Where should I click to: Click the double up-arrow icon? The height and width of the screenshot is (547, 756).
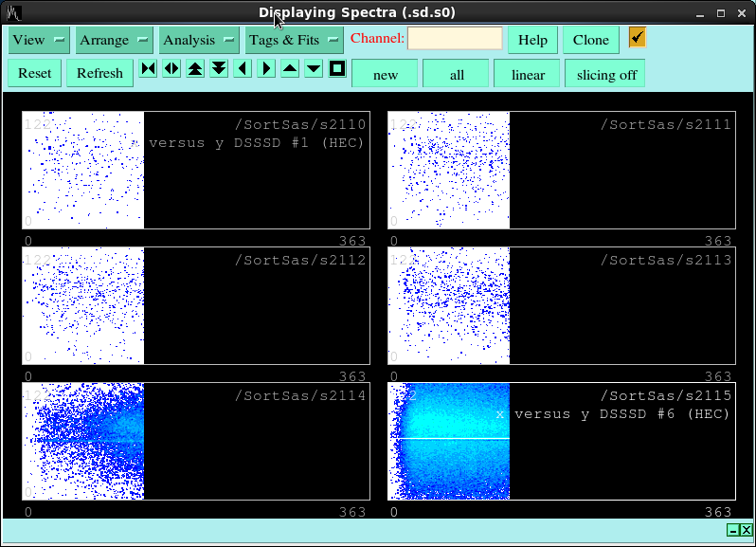coord(195,68)
